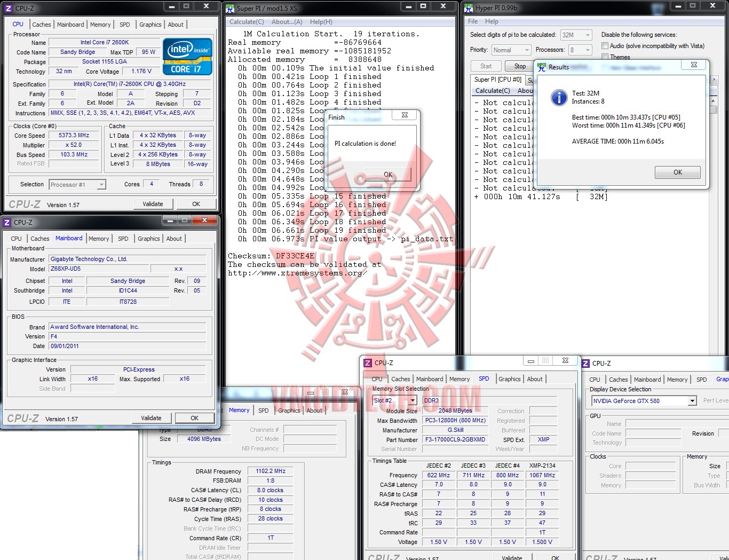Open SPD tab in the CPU-Z Mainboard window
This screenshot has width=729, height=560.
[x=123, y=239]
